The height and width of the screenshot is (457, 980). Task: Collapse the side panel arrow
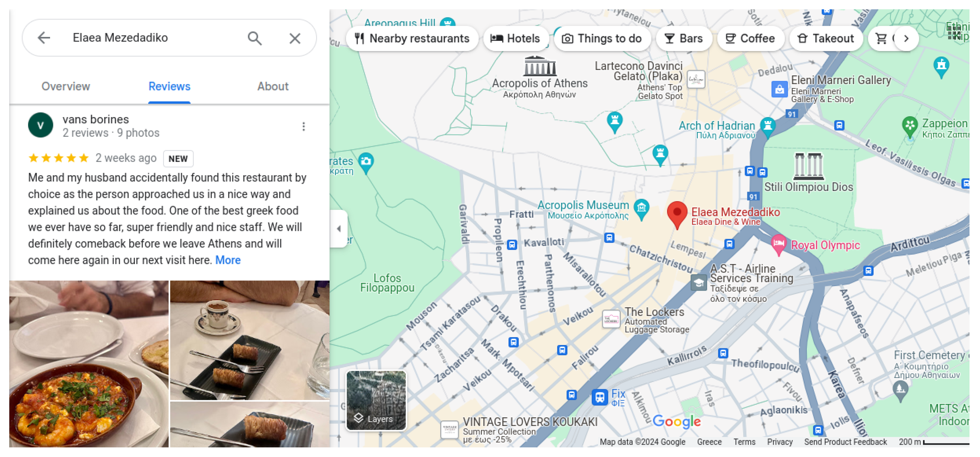(339, 228)
